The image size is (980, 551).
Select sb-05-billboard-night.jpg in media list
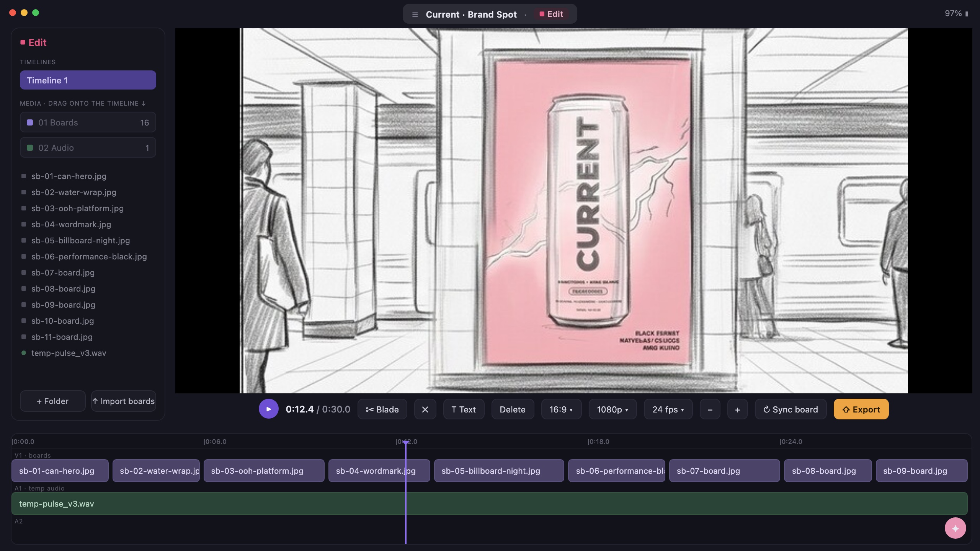(x=88, y=240)
